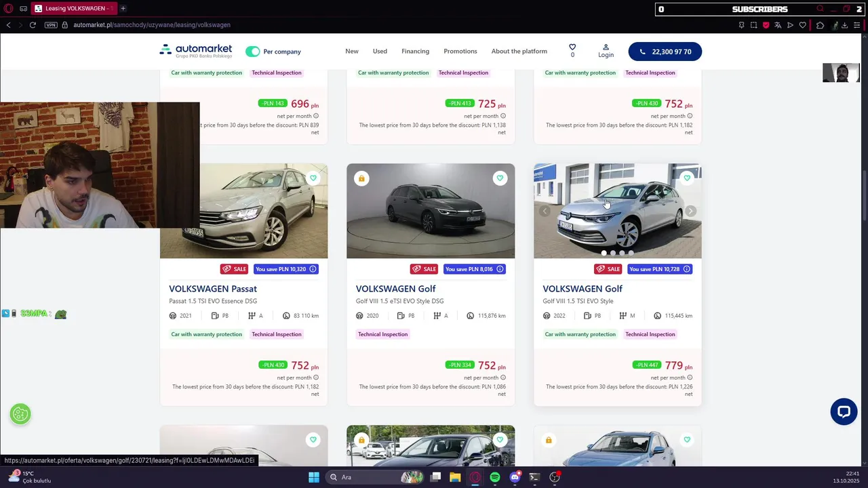Toggle the VPN badge in address bar
Viewport: 868px width, 488px height.
[x=51, y=25]
